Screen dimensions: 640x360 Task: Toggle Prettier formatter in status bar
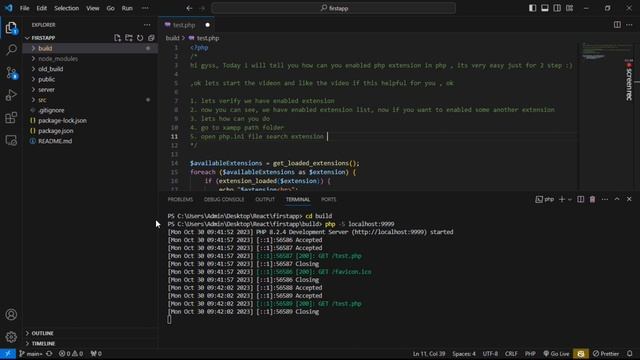(606, 354)
